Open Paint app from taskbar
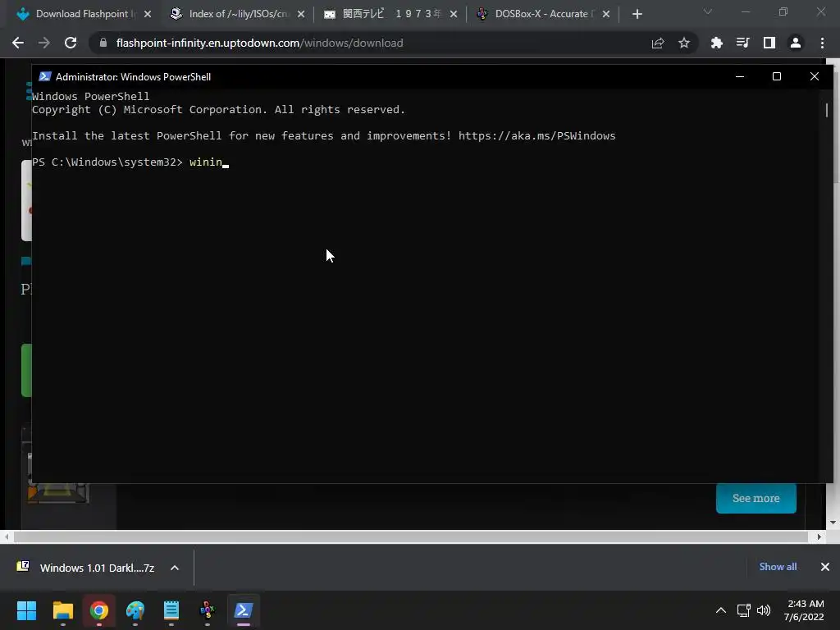Viewport: 840px width, 630px height. click(x=135, y=610)
